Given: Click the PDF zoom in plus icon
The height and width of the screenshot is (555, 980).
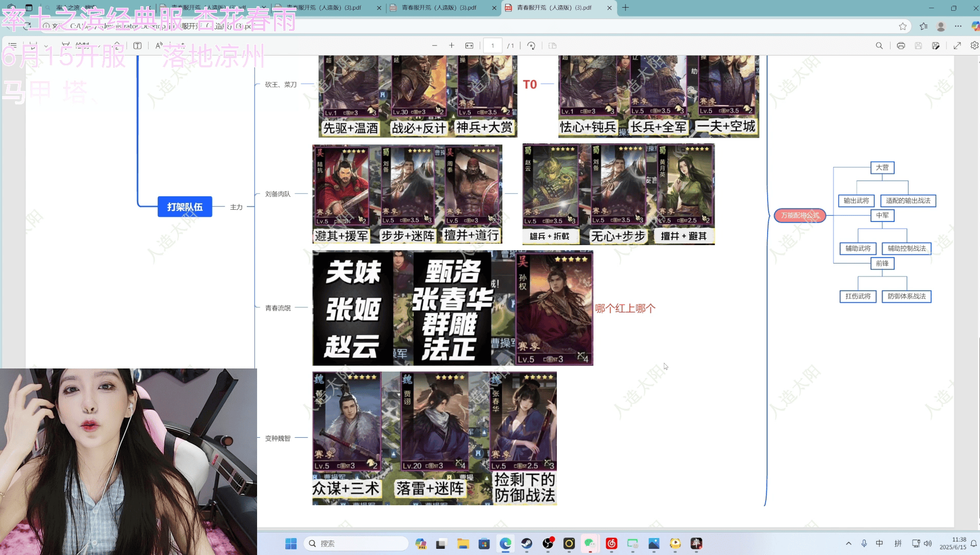Looking at the screenshot, I should click(451, 46).
